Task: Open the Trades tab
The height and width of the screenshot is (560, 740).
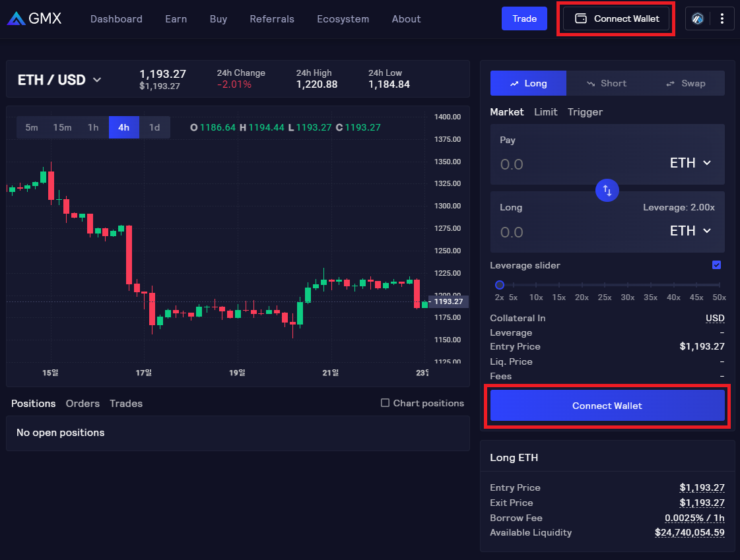Action: pos(126,404)
